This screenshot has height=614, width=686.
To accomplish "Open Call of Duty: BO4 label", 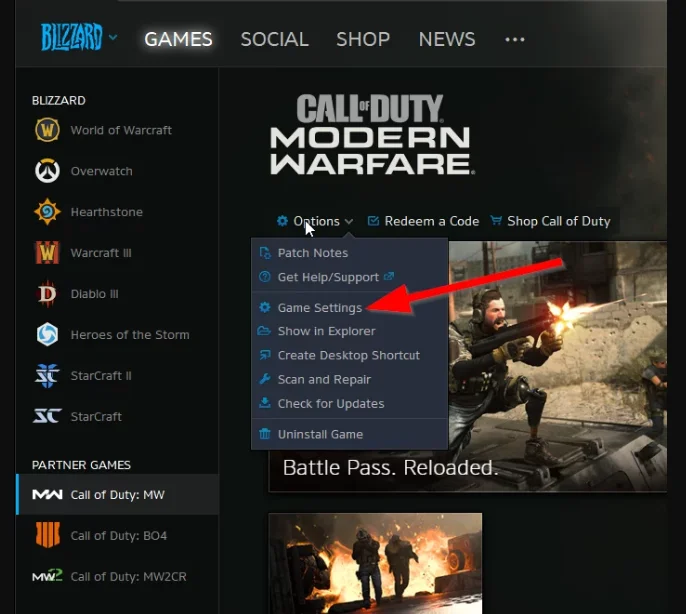I will (119, 536).
